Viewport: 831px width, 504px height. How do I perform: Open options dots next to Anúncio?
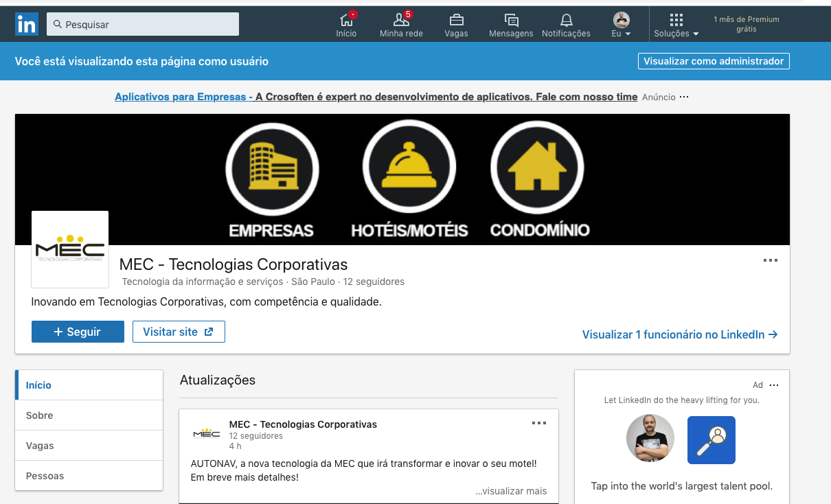pyautogui.click(x=684, y=97)
